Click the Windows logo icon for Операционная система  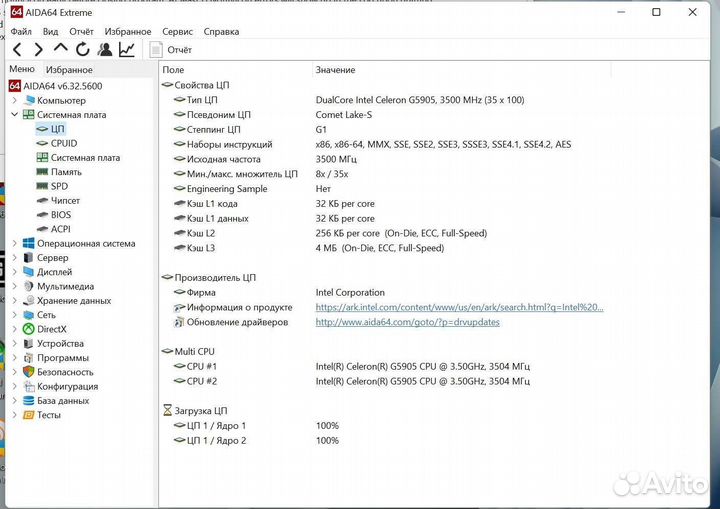coord(28,243)
